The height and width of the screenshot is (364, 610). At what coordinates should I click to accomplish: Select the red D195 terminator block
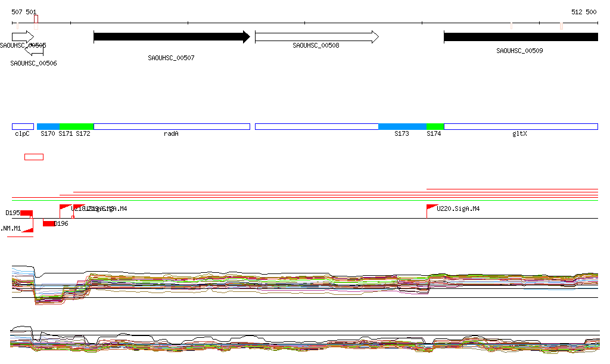[x=26, y=213]
